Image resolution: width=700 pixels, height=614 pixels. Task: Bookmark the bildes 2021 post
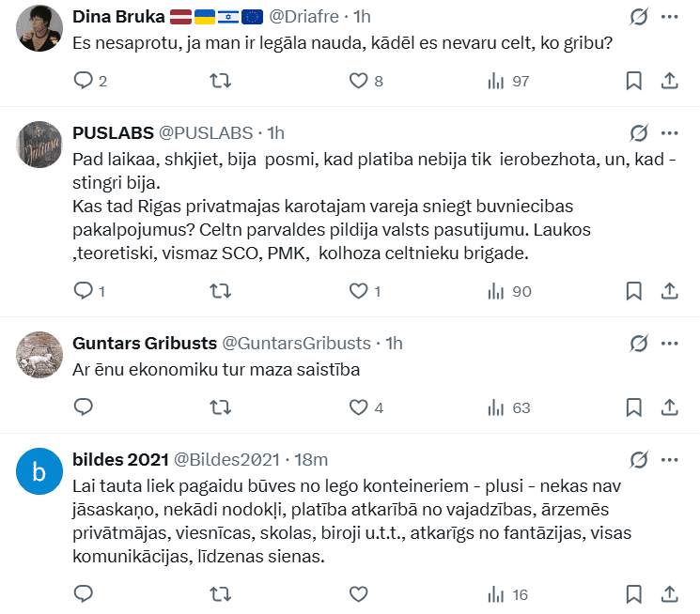[634, 594]
